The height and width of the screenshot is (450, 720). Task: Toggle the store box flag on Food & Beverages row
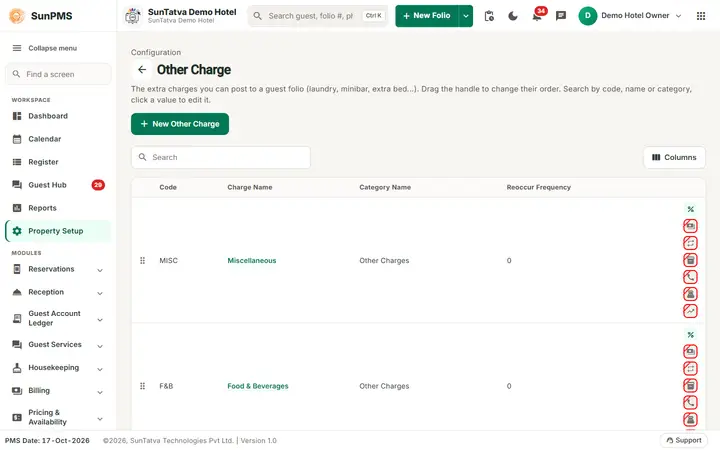point(690,385)
